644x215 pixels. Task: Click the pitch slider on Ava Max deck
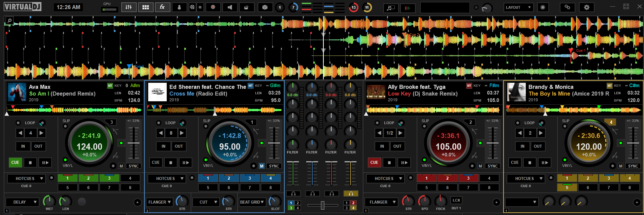click(x=133, y=143)
